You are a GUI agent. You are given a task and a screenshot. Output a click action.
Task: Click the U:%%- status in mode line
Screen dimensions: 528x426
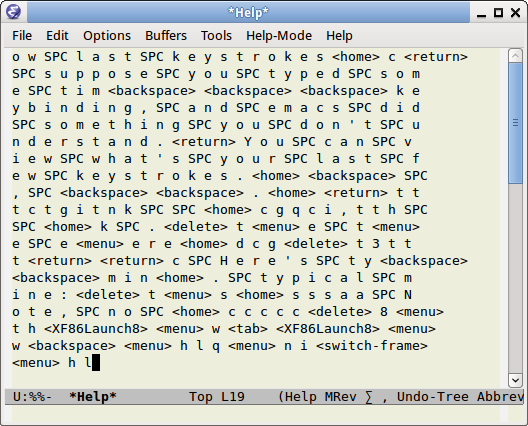[x=32, y=397]
